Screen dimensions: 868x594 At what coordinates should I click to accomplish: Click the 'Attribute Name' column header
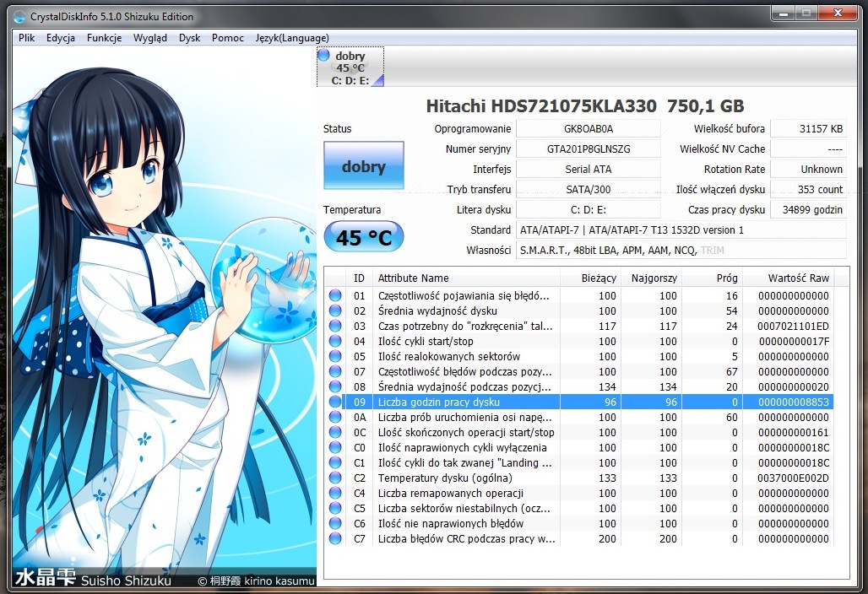tap(466, 278)
